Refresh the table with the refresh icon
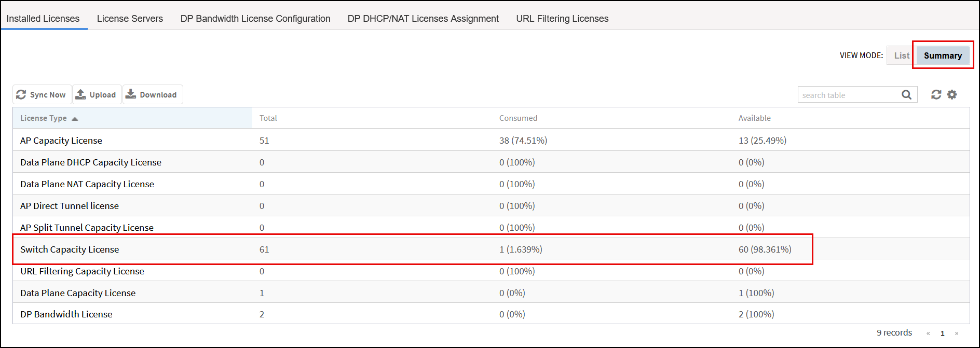The height and width of the screenshot is (348, 980). 936,94
